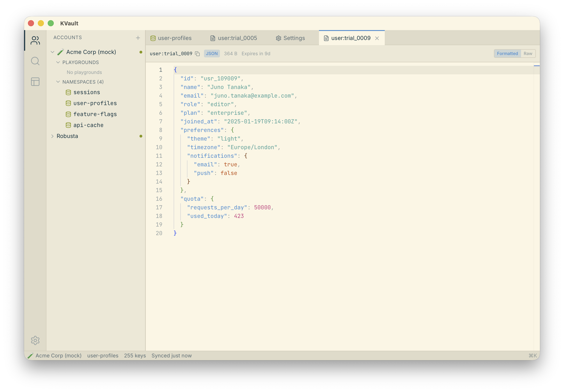Collapse the PLAYGROUNDS section
The image size is (564, 392).
[58, 62]
